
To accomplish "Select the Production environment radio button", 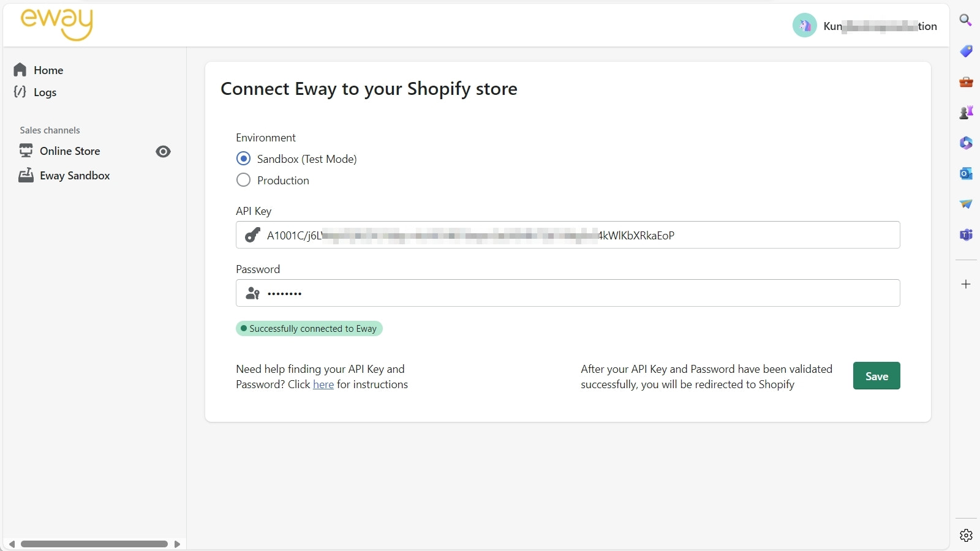I will pos(243,180).
